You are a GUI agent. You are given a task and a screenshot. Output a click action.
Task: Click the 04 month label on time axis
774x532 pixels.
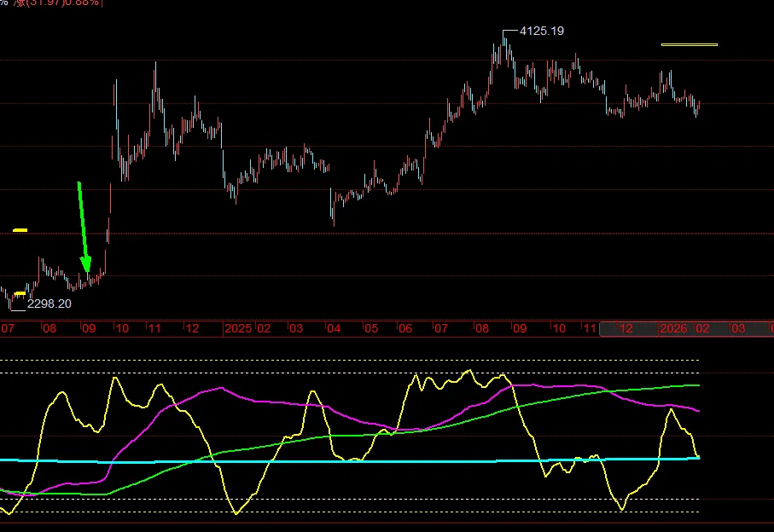(334, 328)
